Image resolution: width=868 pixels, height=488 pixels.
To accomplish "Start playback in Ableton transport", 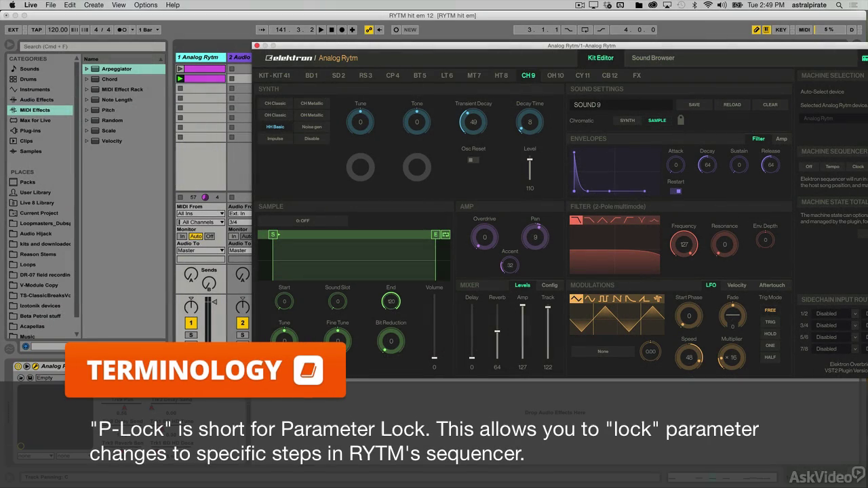I will (x=321, y=30).
